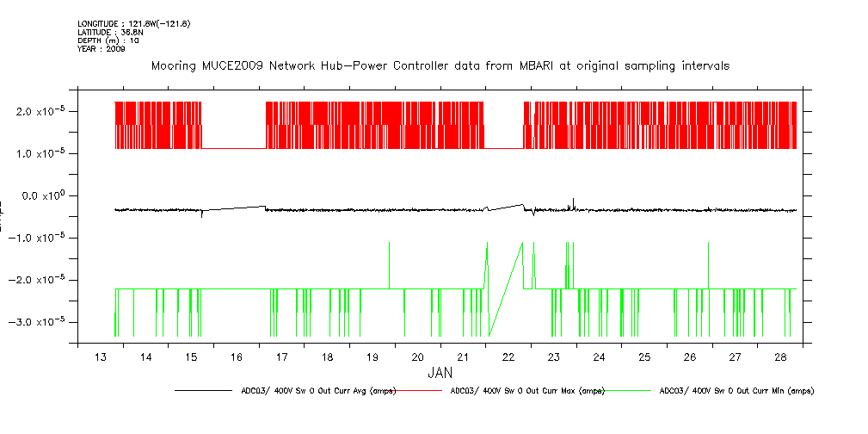Click the green diagonal ramp near day 22
Viewport: 868px width, 434px height.
[506, 289]
